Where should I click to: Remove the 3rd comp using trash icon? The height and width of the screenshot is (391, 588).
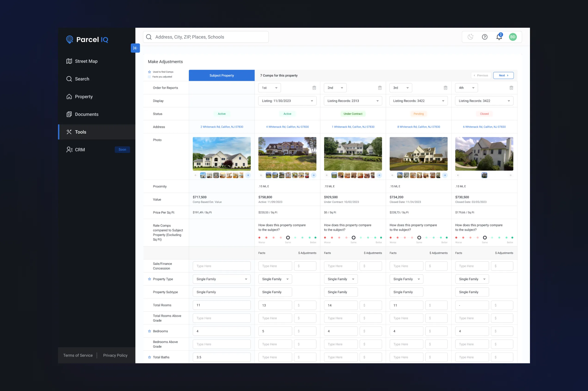445,88
